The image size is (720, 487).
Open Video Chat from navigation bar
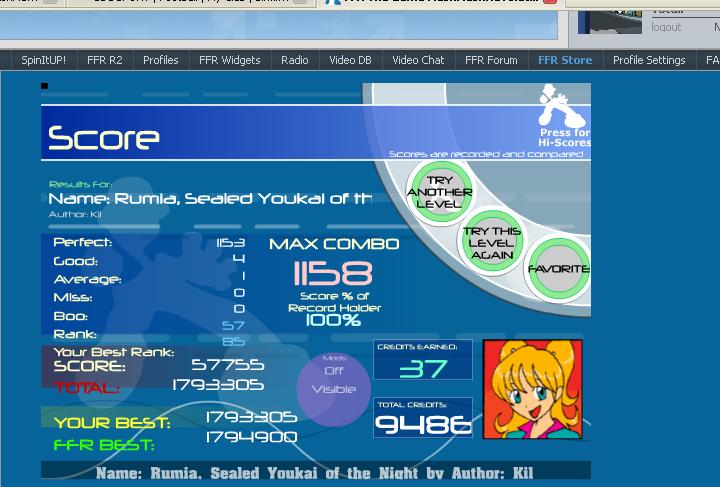418,60
